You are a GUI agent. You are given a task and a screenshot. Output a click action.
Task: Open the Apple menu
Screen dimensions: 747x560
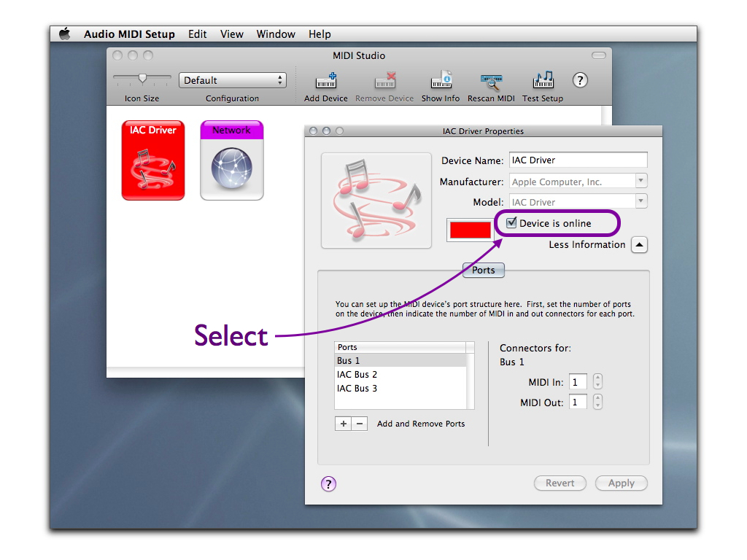click(64, 34)
